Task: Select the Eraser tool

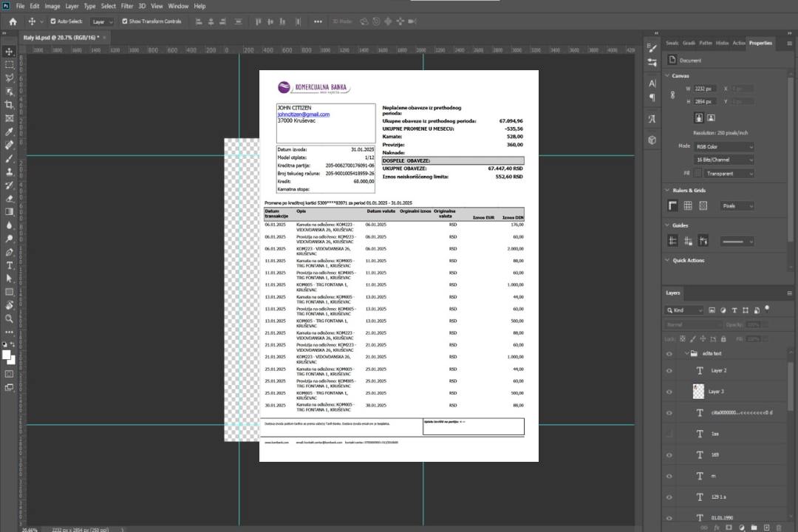Action: click(x=9, y=199)
